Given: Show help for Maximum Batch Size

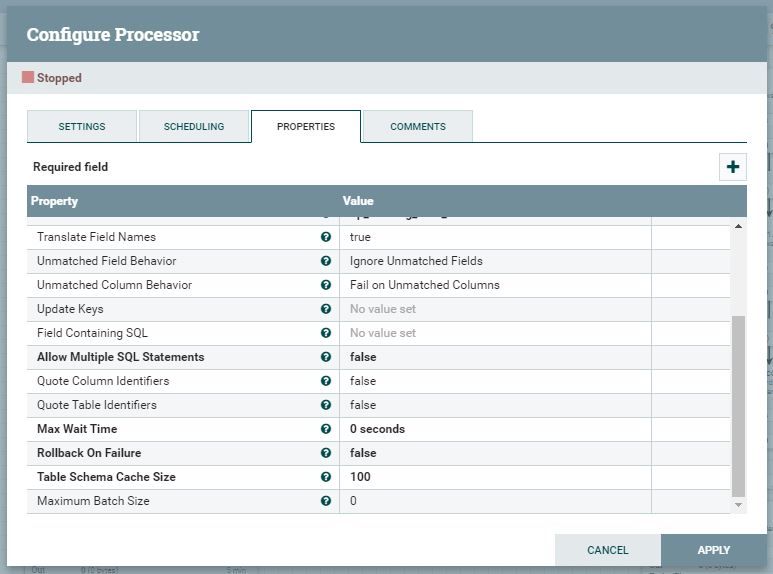Looking at the screenshot, I should [326, 501].
